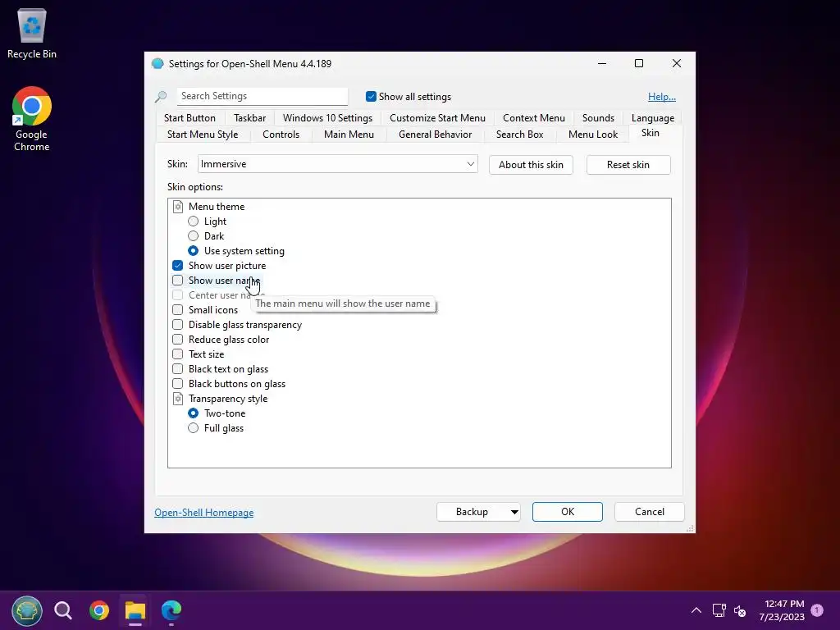840x630 pixels.
Task: Click the Search Settings input field
Action: point(262,97)
